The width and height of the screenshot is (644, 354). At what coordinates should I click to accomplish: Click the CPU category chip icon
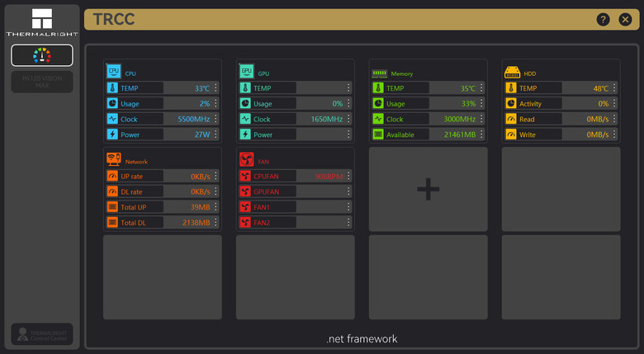pos(113,71)
